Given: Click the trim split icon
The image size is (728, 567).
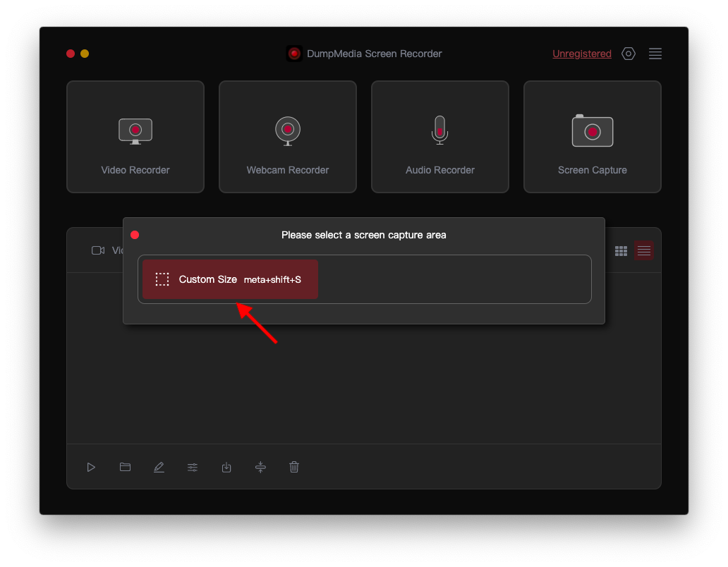Looking at the screenshot, I should (x=260, y=468).
